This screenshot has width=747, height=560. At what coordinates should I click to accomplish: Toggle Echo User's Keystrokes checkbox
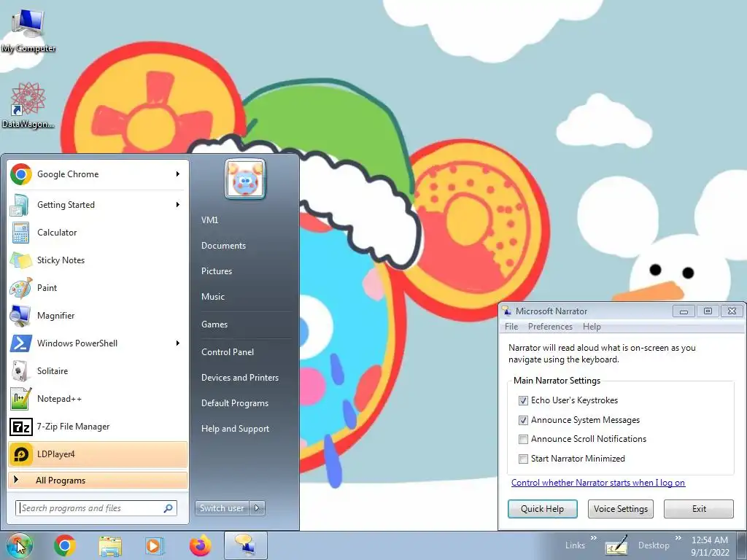point(523,400)
